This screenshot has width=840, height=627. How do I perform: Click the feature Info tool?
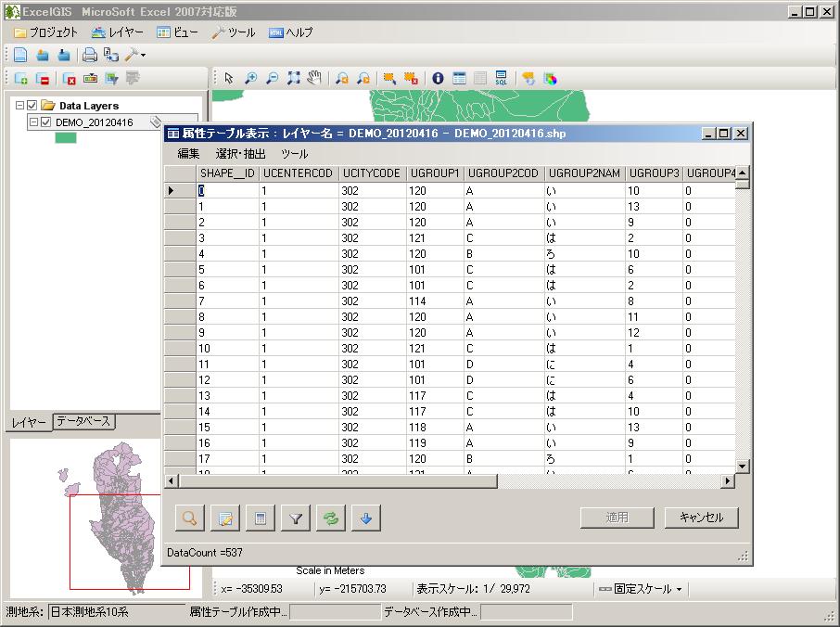(437, 76)
